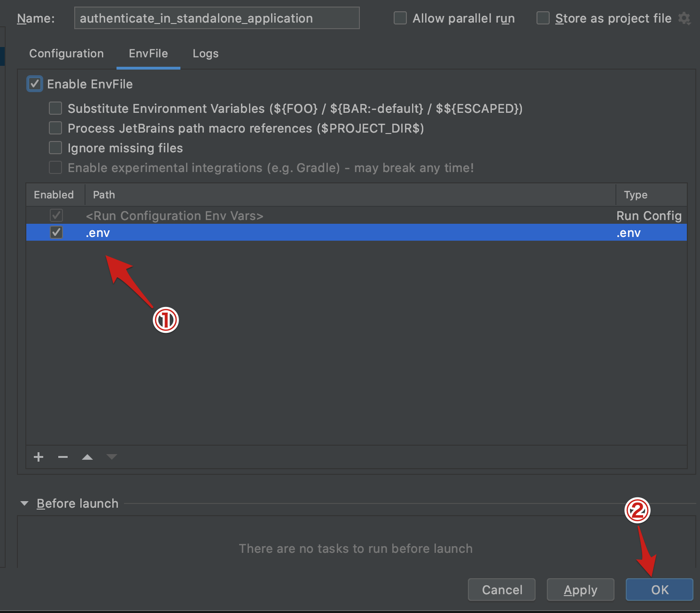
Task: Click the Name input field
Action: [x=216, y=18]
